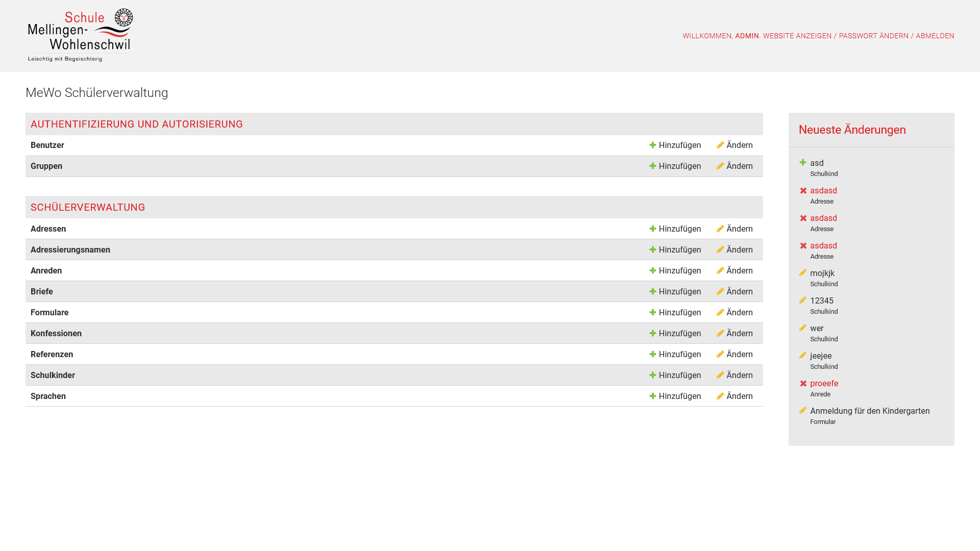Open the Anreden model link
The width and height of the screenshot is (980, 551).
point(46,271)
